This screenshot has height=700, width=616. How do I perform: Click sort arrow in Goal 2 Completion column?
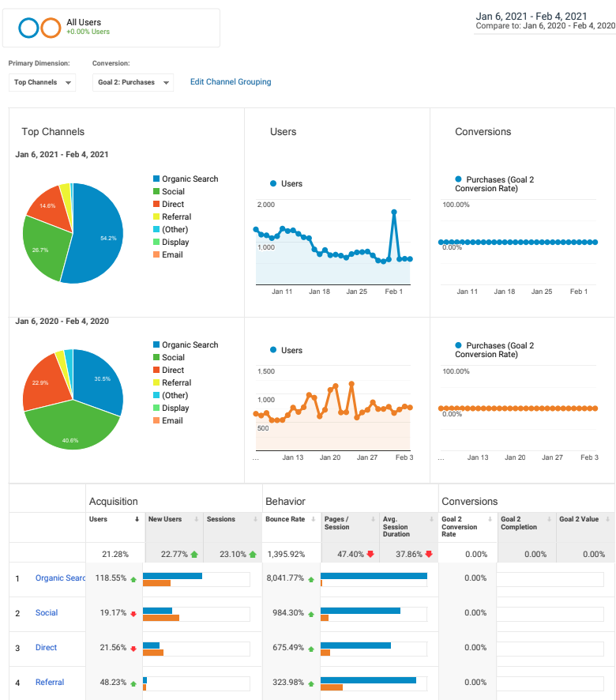pos(546,519)
